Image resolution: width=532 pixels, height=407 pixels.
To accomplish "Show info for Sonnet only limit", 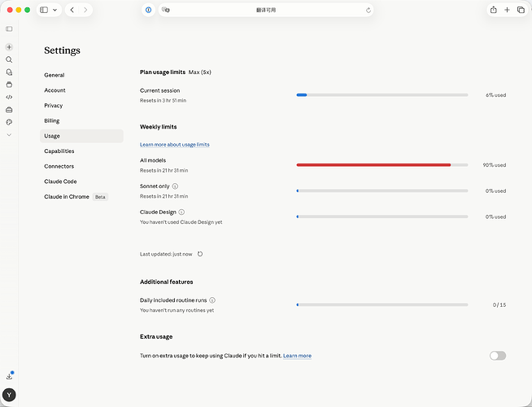I will 175,186.
